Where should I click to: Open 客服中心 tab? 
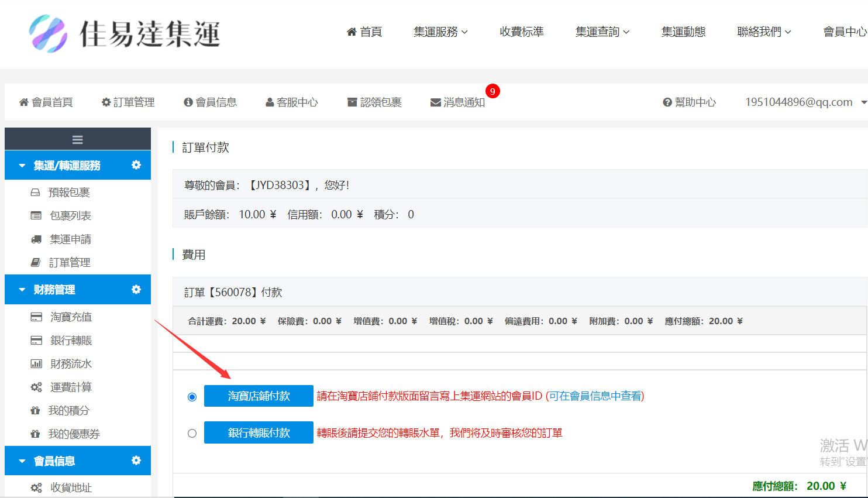coord(292,102)
